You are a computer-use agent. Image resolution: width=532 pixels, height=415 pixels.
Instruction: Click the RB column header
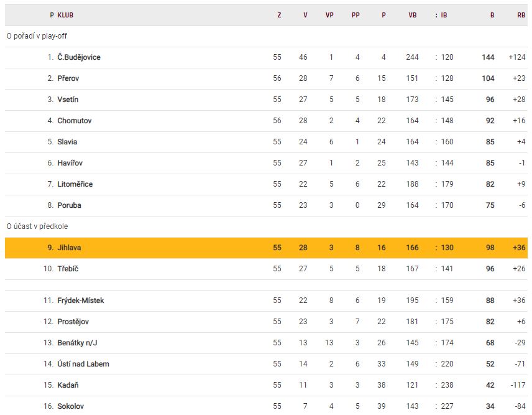pyautogui.click(x=521, y=15)
